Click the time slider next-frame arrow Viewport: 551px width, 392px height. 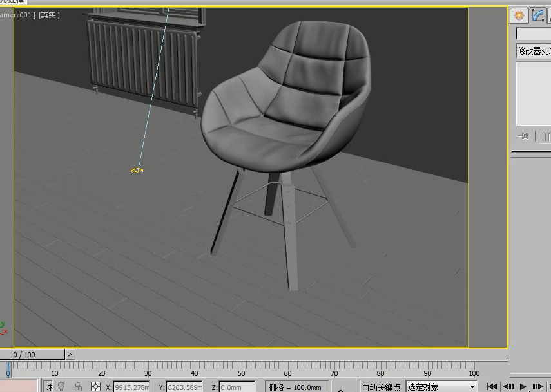point(70,355)
